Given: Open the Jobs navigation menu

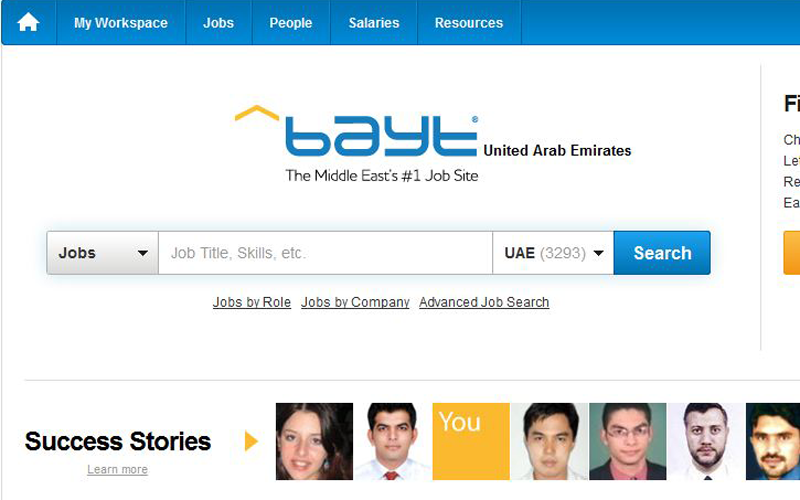Looking at the screenshot, I should point(218,23).
